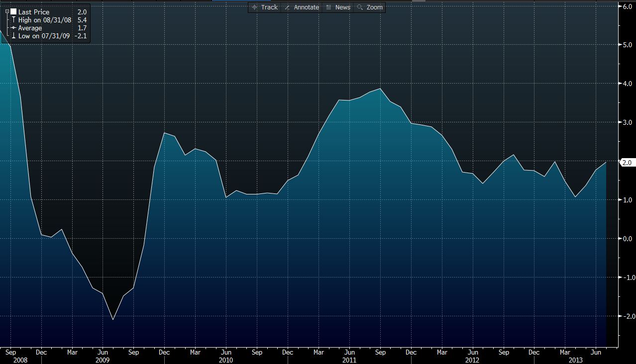Screen dimensions: 636x364
Task: Click the Jun label above 2009
Action: click(x=103, y=353)
